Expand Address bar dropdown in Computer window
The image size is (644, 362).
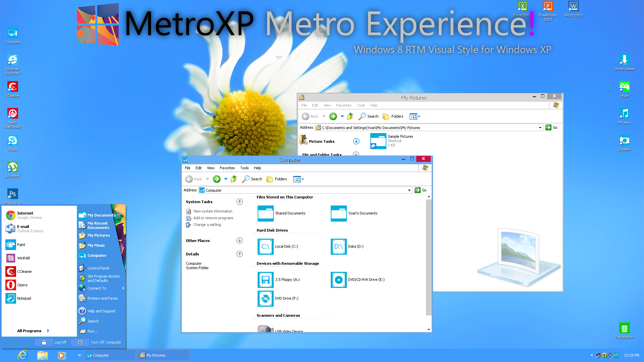click(409, 190)
